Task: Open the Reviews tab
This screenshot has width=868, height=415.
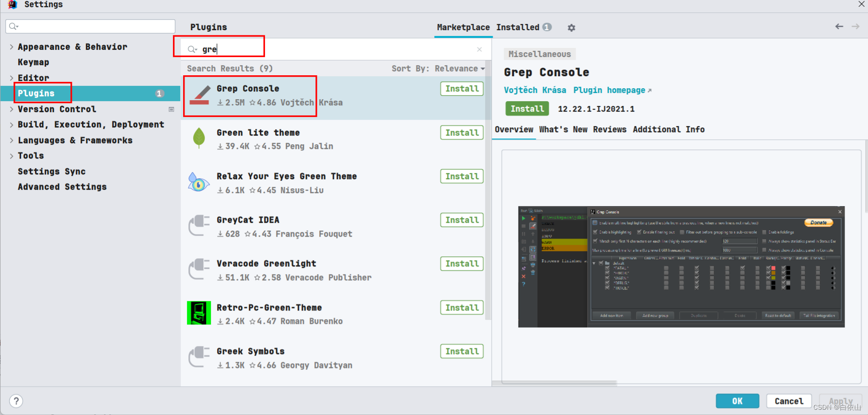Action: click(610, 129)
